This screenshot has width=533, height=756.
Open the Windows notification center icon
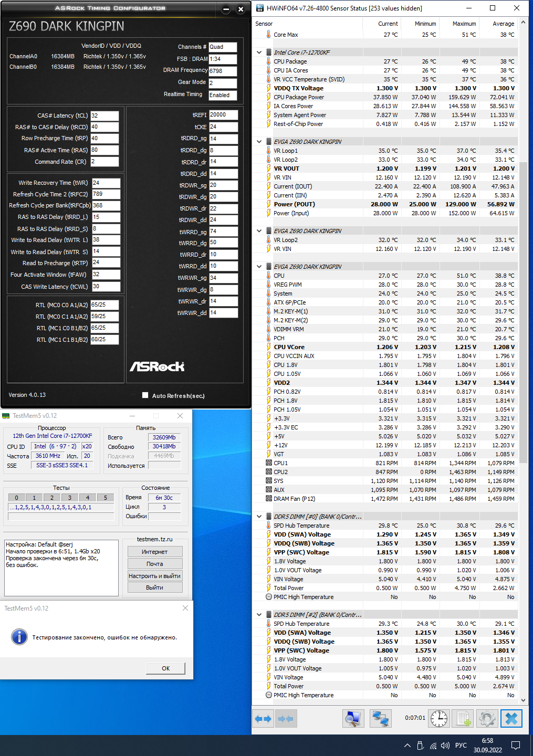tap(516, 745)
